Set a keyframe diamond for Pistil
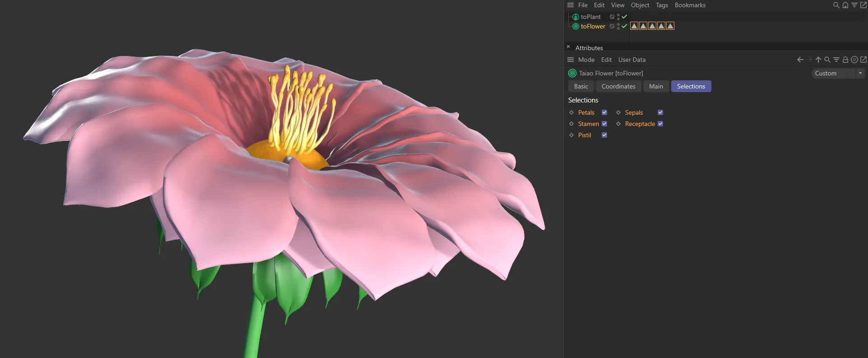The image size is (868, 358). click(571, 135)
